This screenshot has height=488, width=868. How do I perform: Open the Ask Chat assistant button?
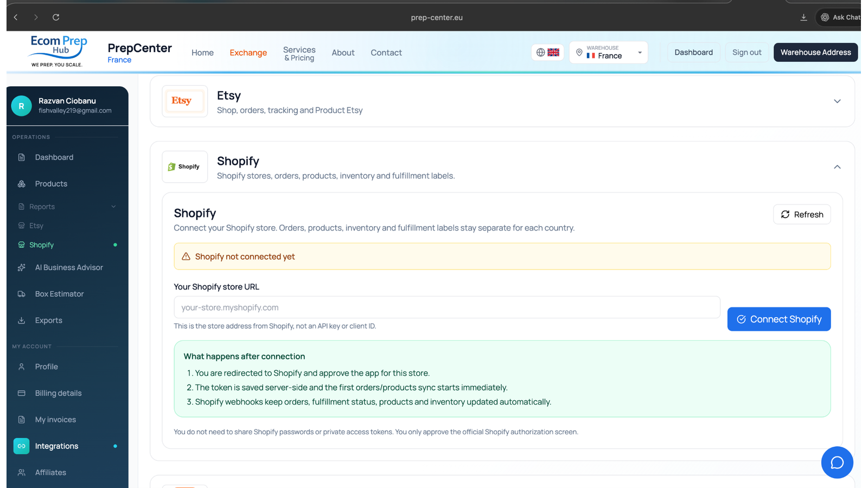tap(840, 17)
